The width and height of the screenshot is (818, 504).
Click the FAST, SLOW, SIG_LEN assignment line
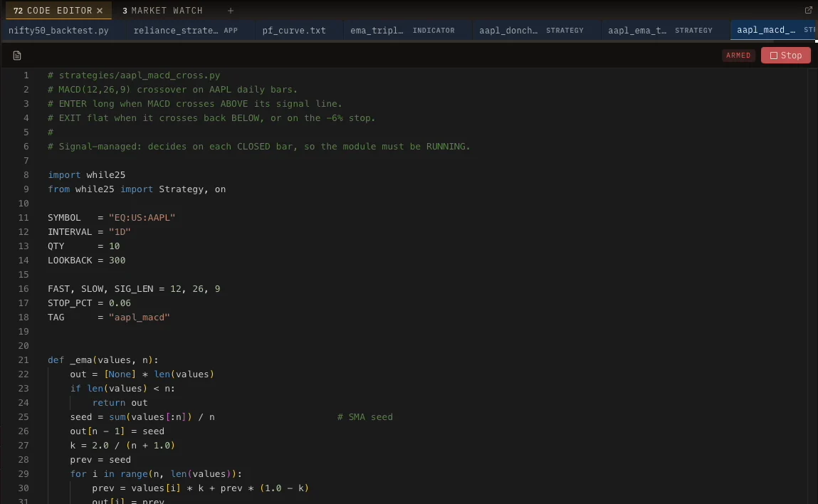[x=134, y=289]
